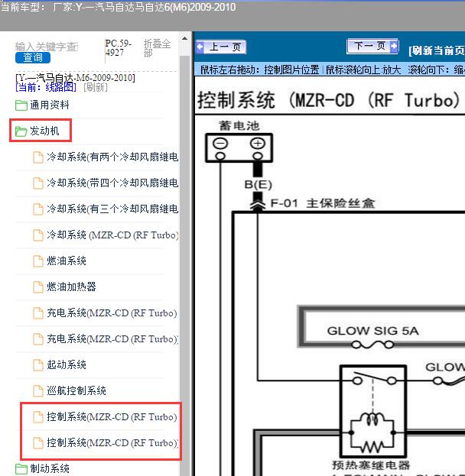Open the 燃油系统 document
The height and width of the screenshot is (476, 465).
(x=67, y=261)
